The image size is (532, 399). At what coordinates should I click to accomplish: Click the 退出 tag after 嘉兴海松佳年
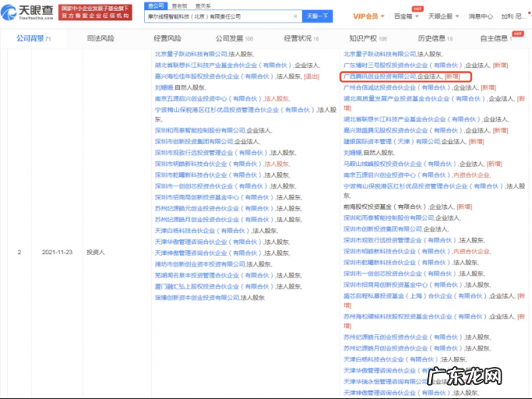pos(311,77)
